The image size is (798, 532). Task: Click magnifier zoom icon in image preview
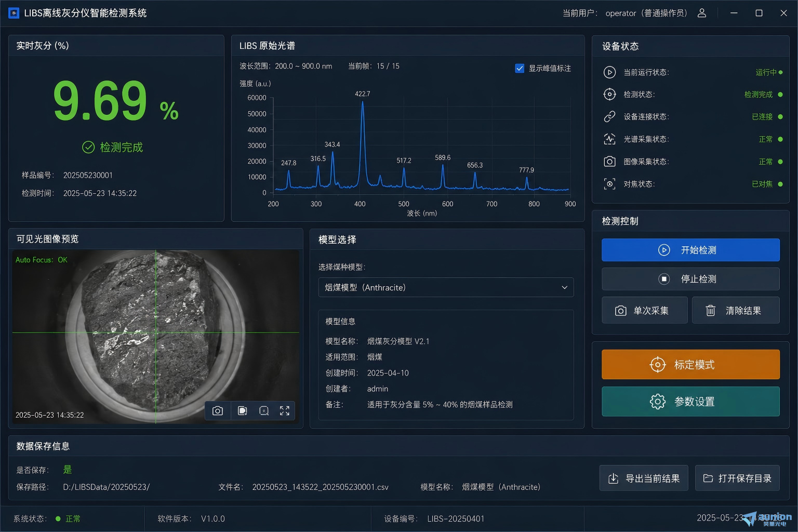coord(264,411)
